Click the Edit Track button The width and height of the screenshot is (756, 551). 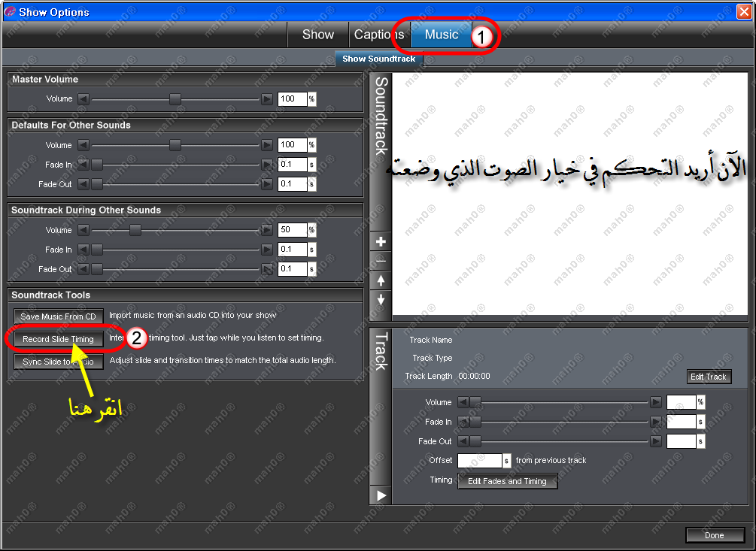point(709,377)
